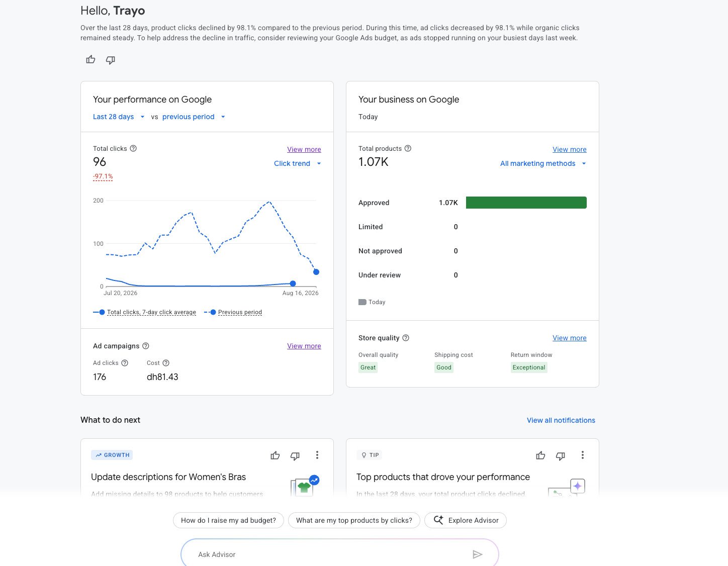Open the Last 28 days dropdown
This screenshot has width=728, height=566.
tap(119, 117)
